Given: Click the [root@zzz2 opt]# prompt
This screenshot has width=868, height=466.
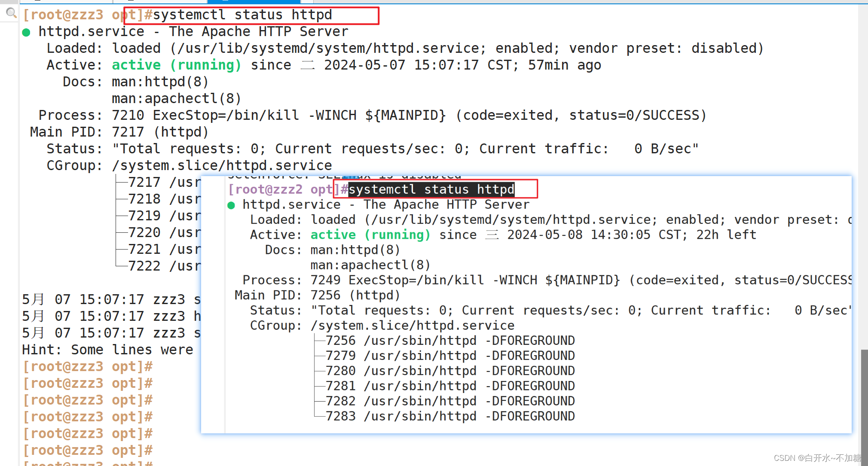Looking at the screenshot, I should [x=283, y=189].
